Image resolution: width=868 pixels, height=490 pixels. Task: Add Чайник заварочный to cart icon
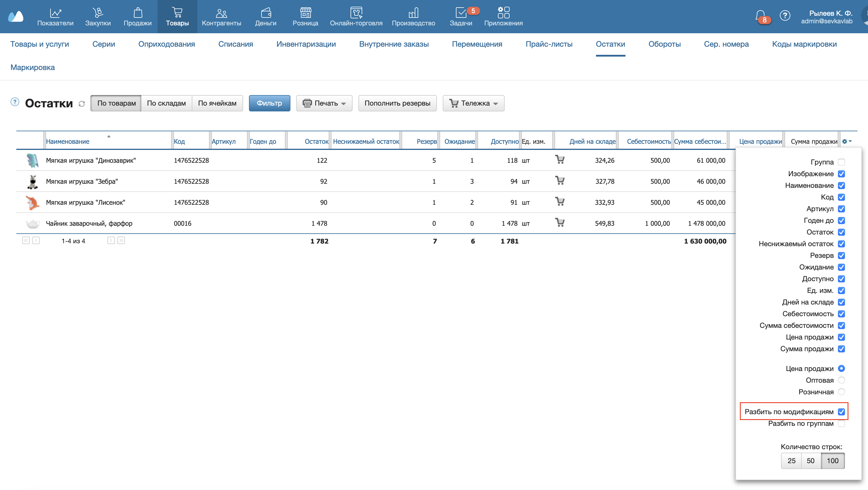[x=560, y=223]
